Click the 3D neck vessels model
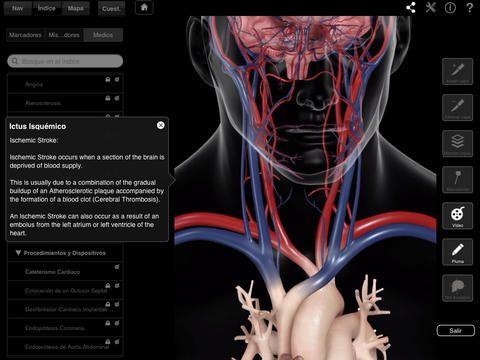This screenshot has height=360, width=480. click(305, 187)
